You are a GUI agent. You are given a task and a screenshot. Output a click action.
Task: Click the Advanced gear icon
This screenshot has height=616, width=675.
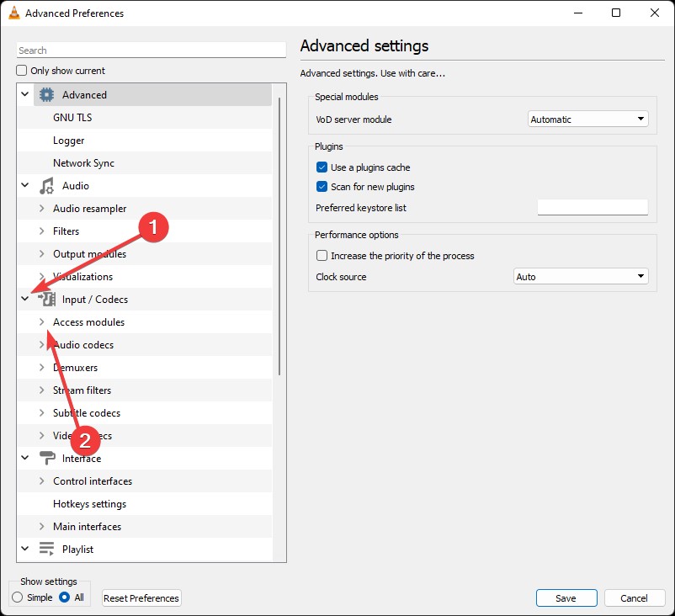point(46,95)
